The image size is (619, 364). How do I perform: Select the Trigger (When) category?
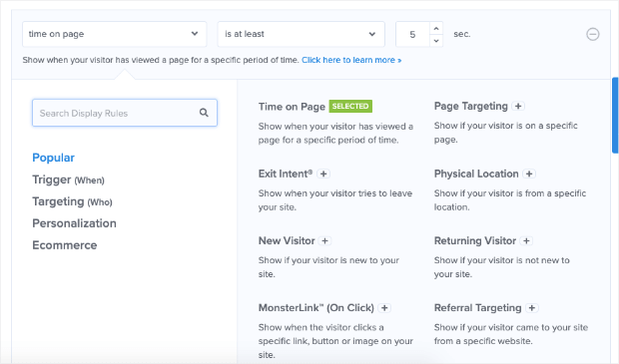click(68, 180)
